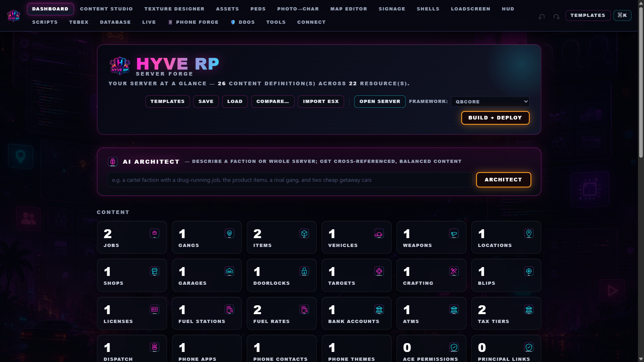Click the Garages card icon

[x=229, y=271]
